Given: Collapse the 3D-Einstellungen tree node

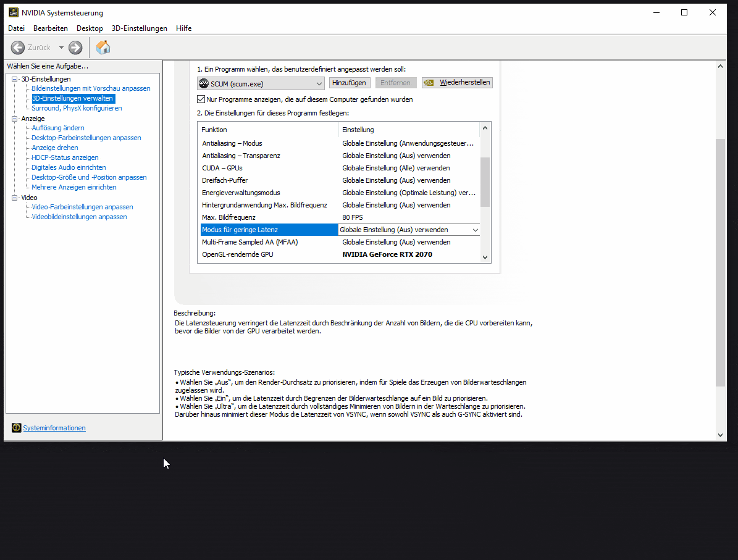Looking at the screenshot, I should tap(15, 79).
